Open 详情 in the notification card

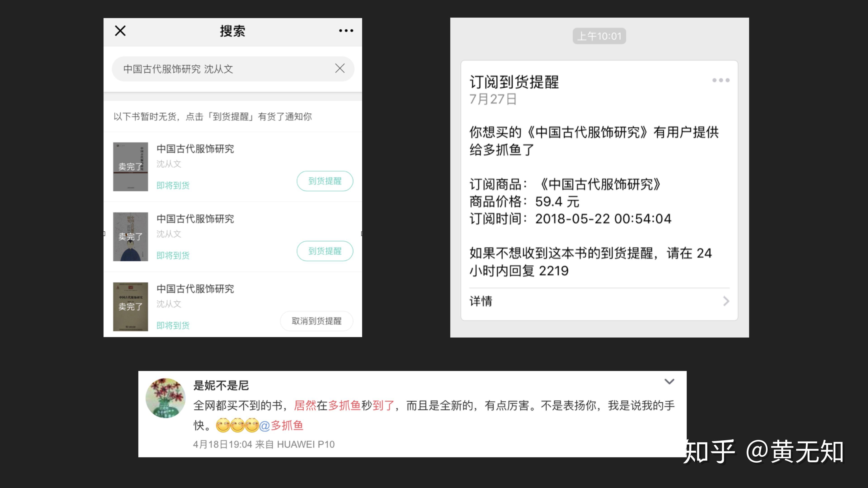599,301
